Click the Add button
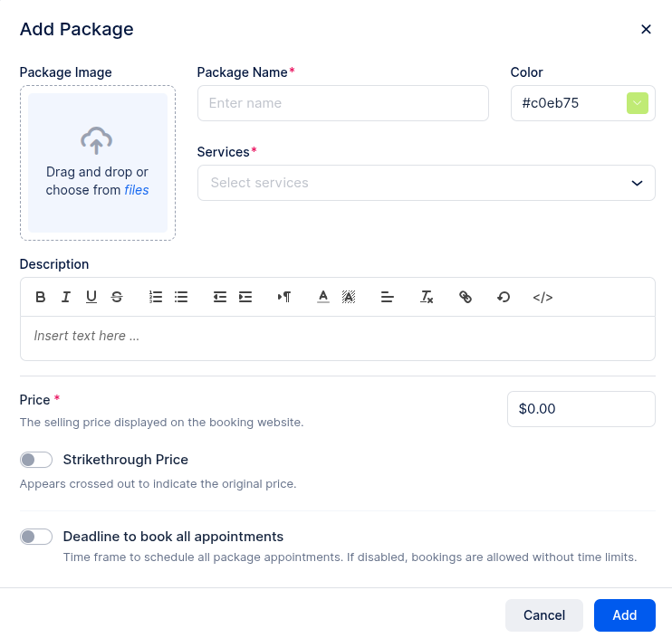672x638 pixels. point(624,615)
